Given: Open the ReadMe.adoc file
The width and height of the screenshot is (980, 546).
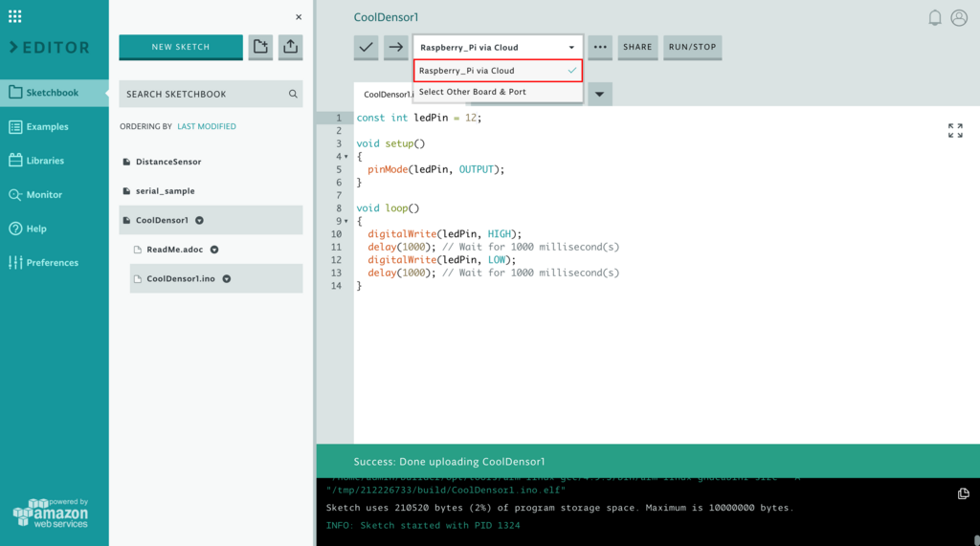Looking at the screenshot, I should [174, 250].
